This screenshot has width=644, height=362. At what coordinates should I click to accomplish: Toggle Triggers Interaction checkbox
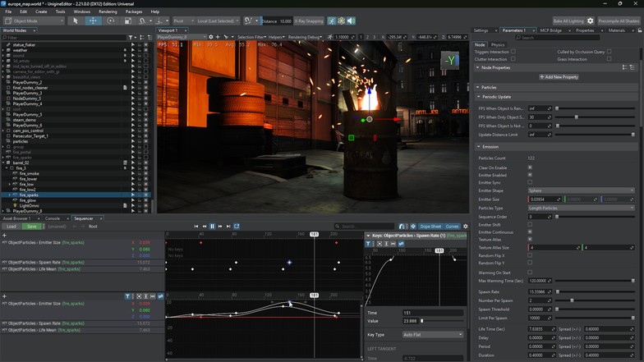pyautogui.click(x=513, y=52)
